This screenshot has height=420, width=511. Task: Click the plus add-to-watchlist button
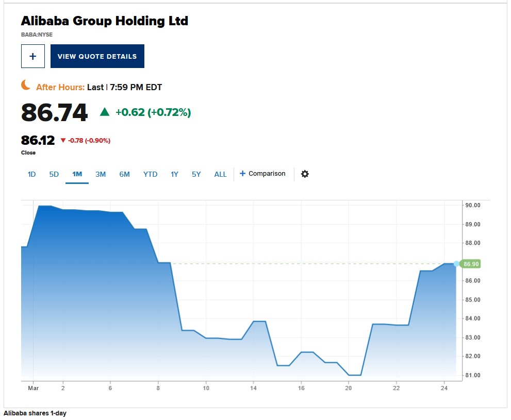[x=33, y=56]
